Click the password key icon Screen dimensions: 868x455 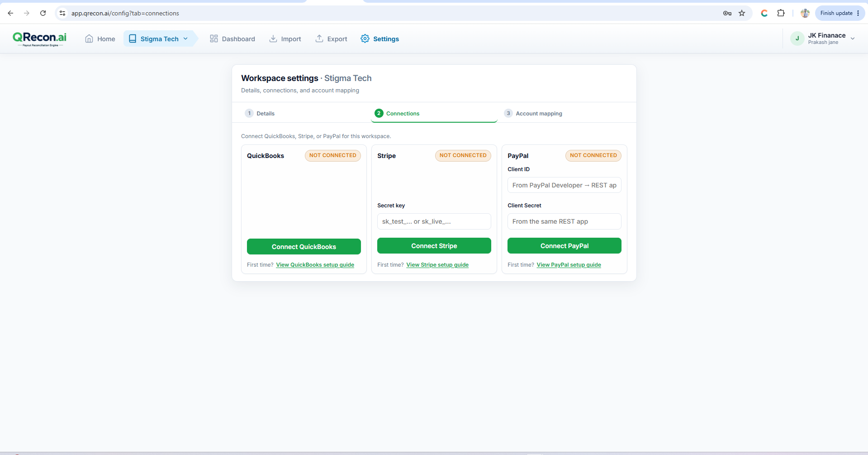(727, 13)
